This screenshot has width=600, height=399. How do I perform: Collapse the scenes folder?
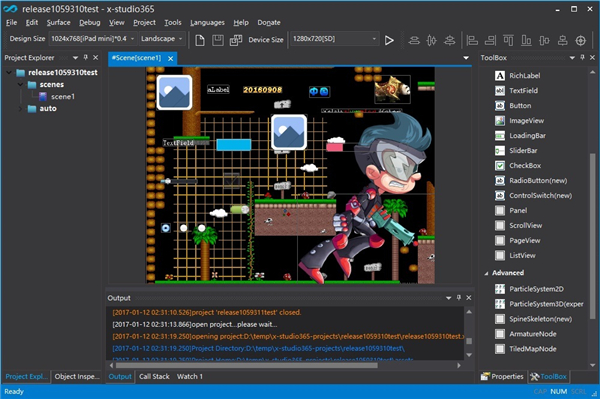(x=20, y=85)
